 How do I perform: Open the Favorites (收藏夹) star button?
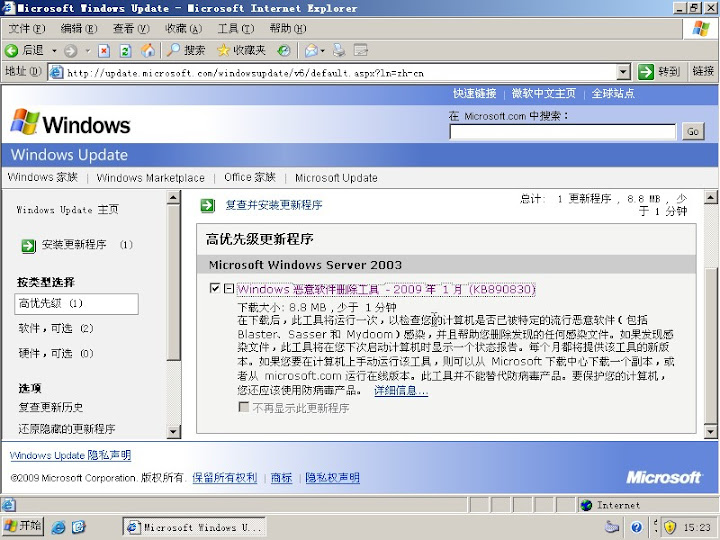coord(241,51)
